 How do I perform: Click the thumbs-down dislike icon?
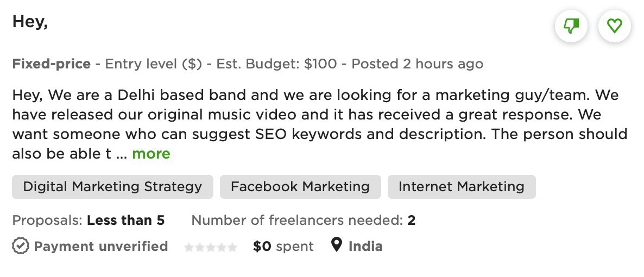click(571, 26)
